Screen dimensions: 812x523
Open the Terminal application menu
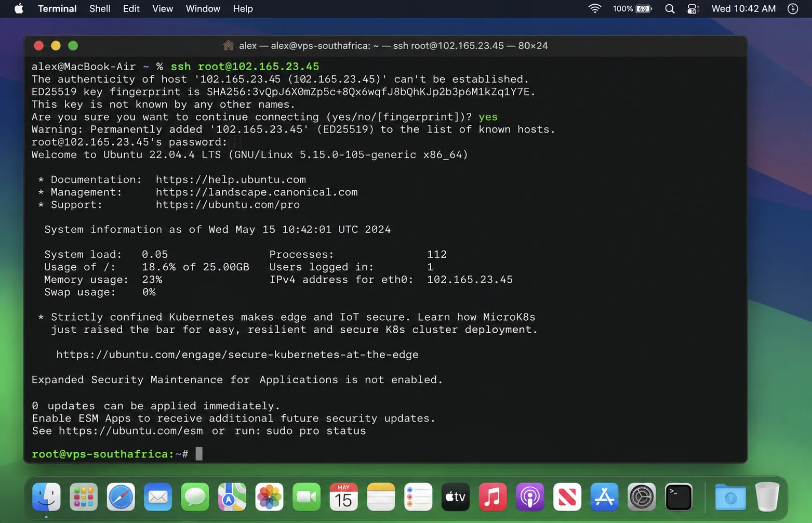[57, 9]
